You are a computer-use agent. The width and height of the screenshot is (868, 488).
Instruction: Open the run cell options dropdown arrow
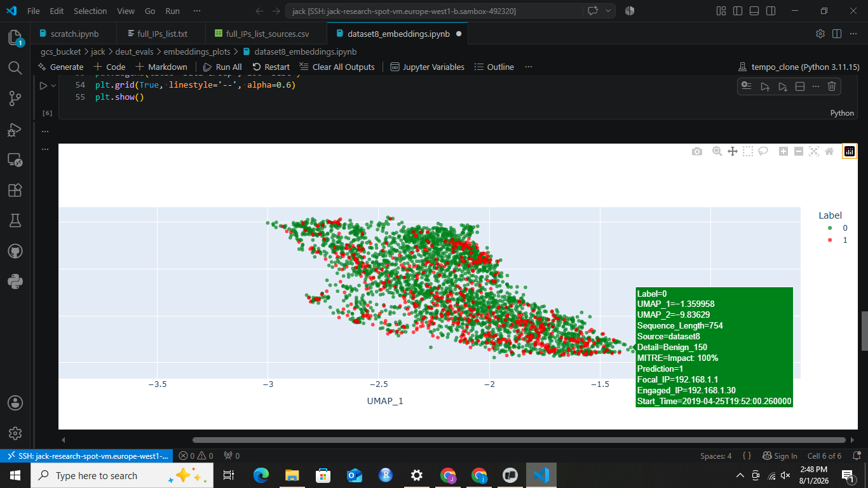[53, 86]
